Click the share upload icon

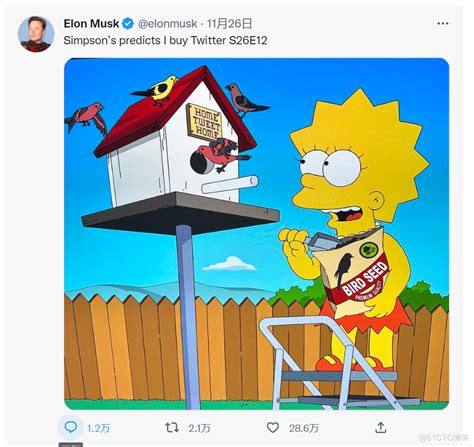(x=380, y=427)
